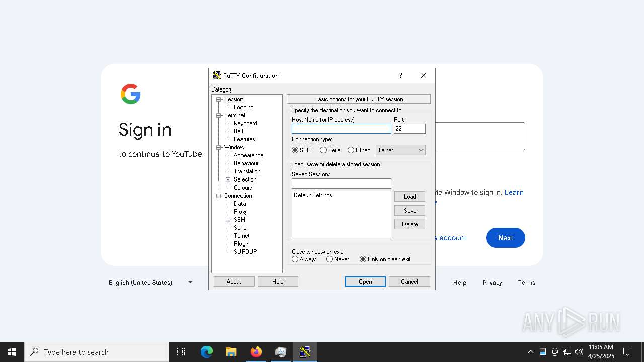Open the English (United States) language dropdown
Screen dimensions: 644x362
[x=150, y=282]
